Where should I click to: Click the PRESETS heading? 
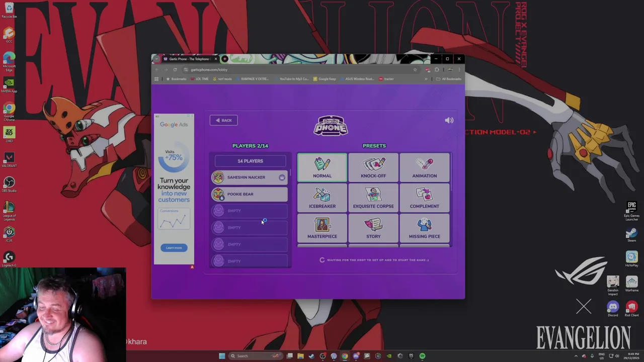click(374, 146)
